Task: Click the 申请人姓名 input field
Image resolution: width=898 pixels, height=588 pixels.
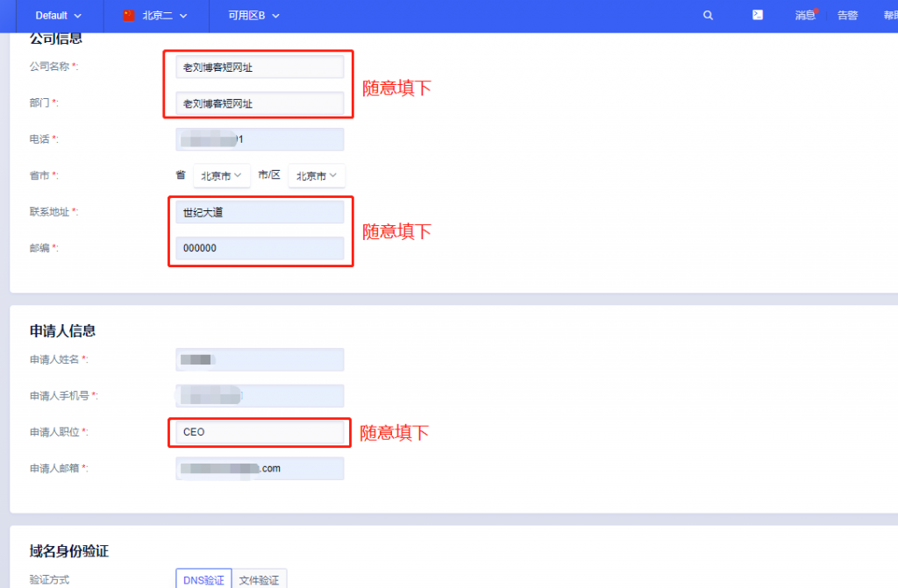Action: (x=260, y=359)
